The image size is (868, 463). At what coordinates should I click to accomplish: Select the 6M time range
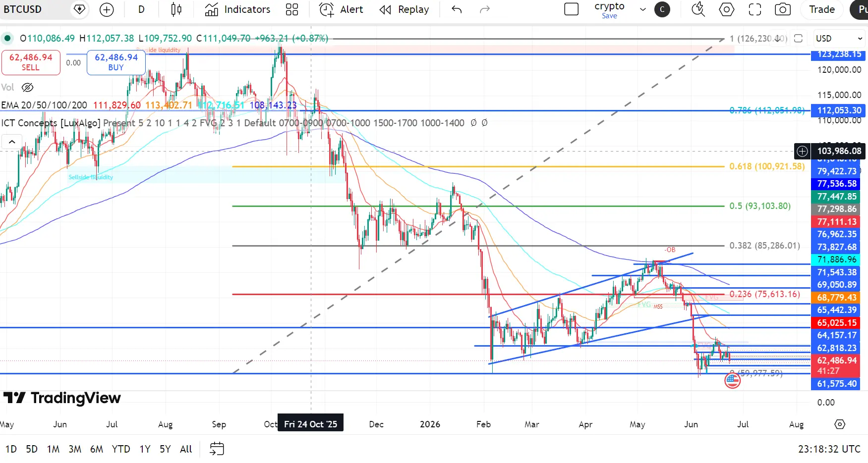tap(97, 449)
